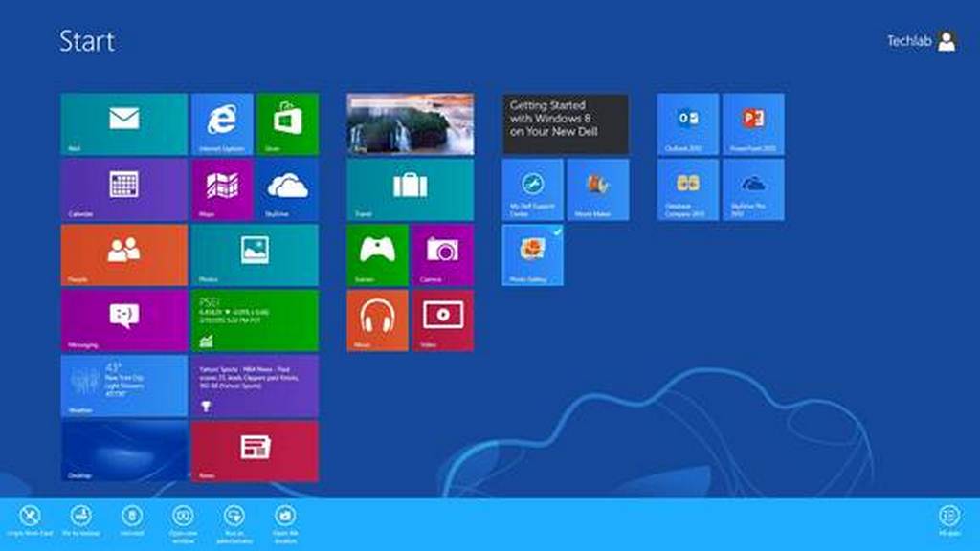Open the Camera tile
The width and height of the screenshot is (980, 551).
point(442,254)
